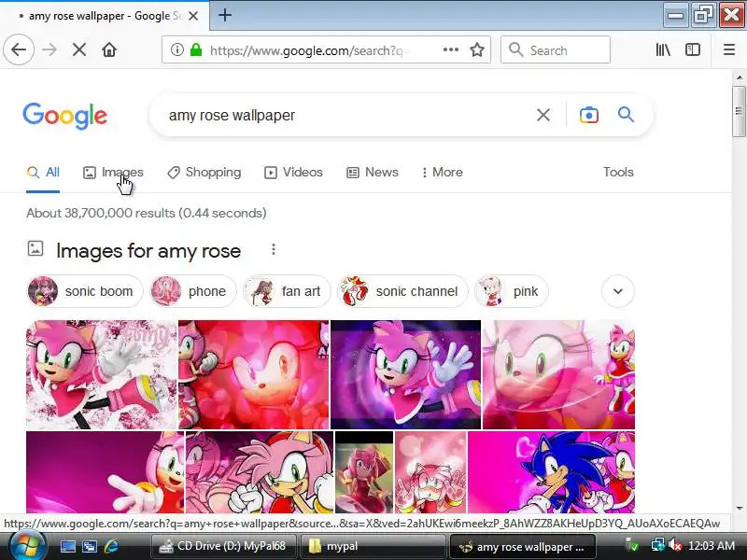Open the browser home page

pos(109,49)
